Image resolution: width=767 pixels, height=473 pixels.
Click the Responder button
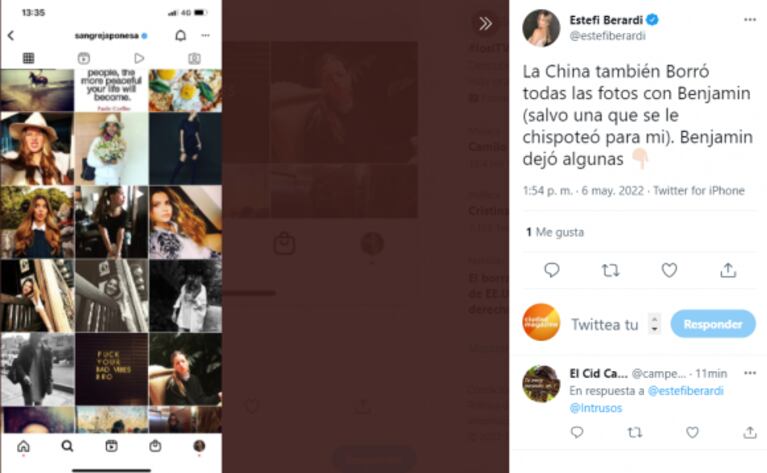click(x=713, y=324)
